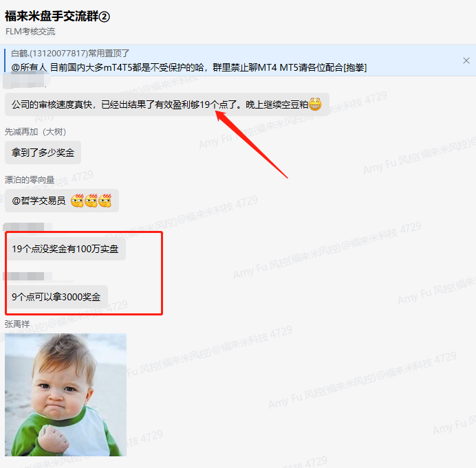Click the message about 审核速度真快
Screen dimensions: 476x468
click(167, 104)
